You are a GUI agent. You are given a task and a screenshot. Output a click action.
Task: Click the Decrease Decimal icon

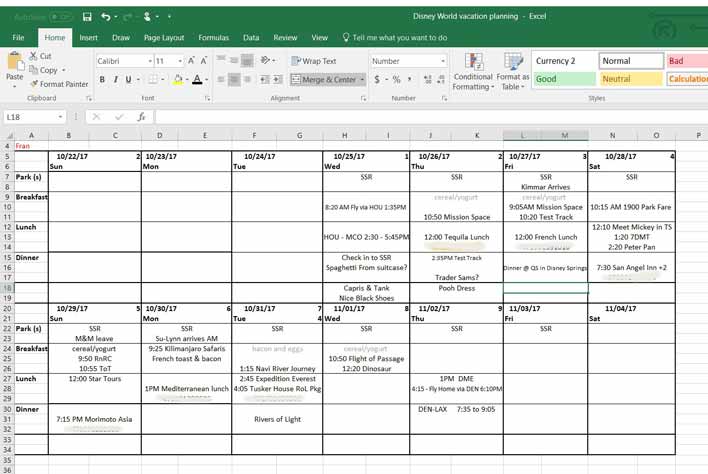click(x=441, y=79)
